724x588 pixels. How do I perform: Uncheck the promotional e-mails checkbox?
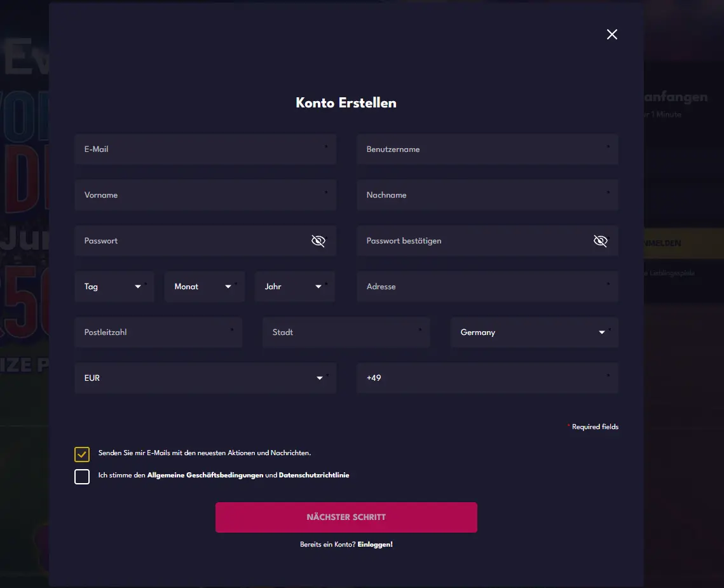[x=82, y=454]
